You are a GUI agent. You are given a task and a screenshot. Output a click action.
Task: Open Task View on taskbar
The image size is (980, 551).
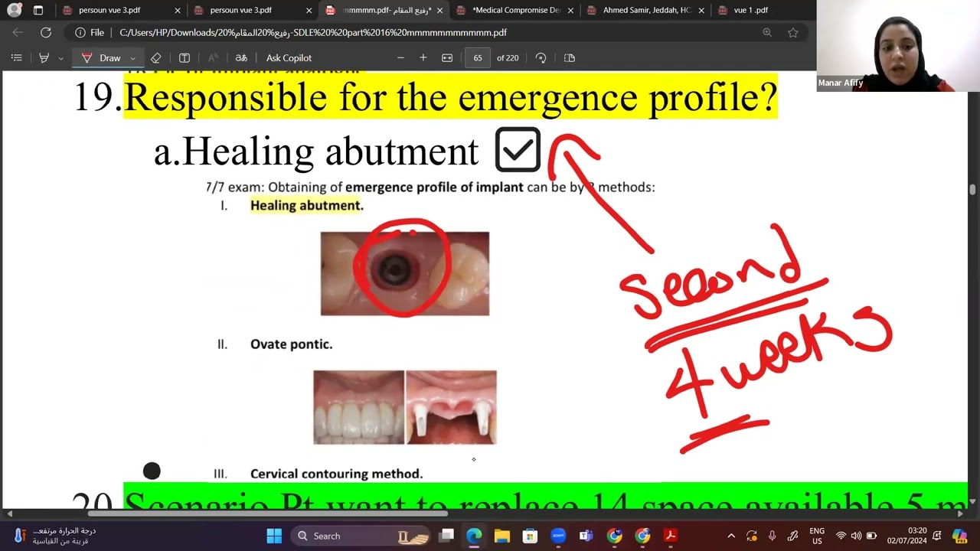click(x=446, y=536)
